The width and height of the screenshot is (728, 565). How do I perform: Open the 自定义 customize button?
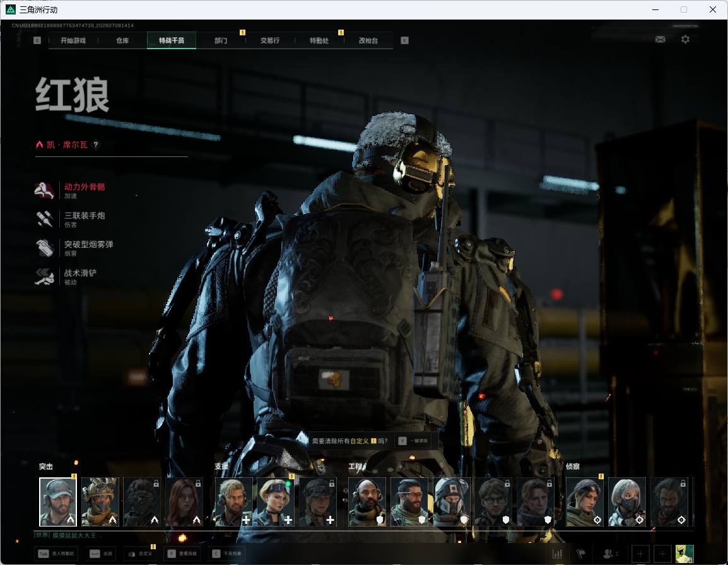pyautogui.click(x=140, y=554)
